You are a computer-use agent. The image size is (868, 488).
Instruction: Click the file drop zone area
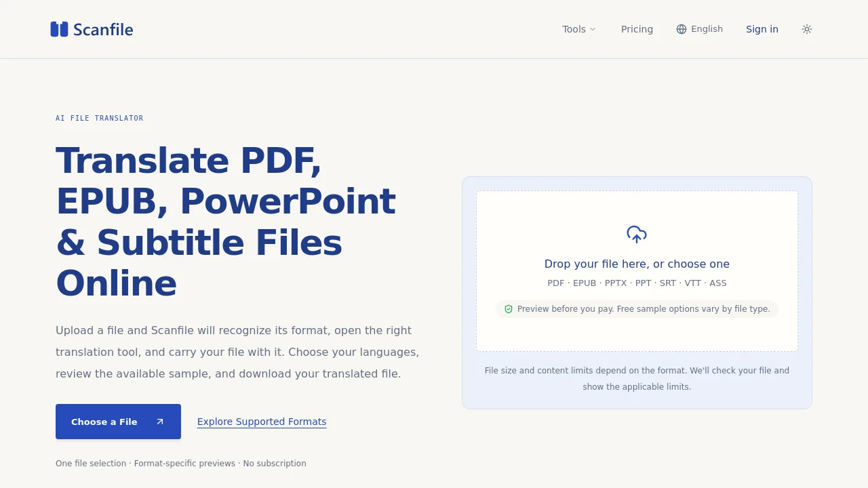(x=637, y=271)
